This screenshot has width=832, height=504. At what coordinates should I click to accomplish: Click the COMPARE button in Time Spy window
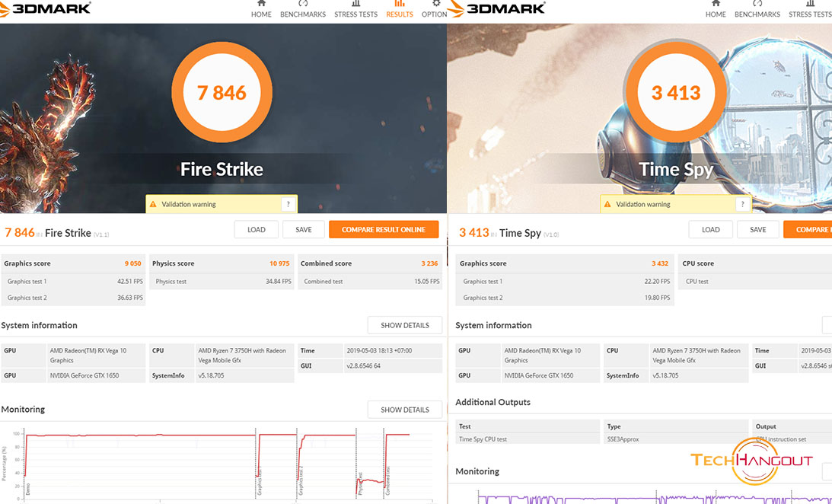808,230
